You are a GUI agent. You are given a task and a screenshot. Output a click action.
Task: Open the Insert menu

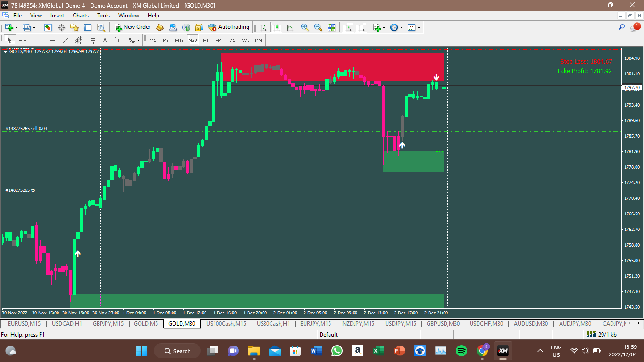click(x=58, y=15)
